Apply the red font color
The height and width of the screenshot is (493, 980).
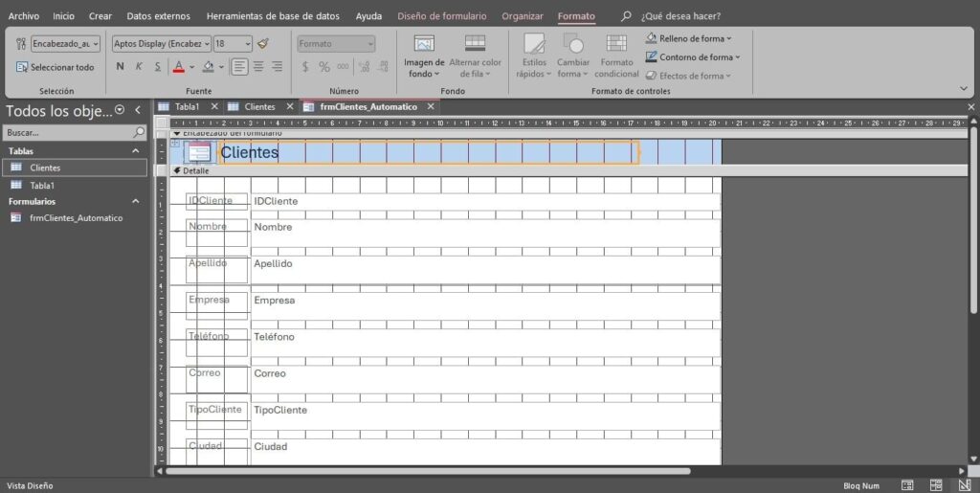point(179,66)
